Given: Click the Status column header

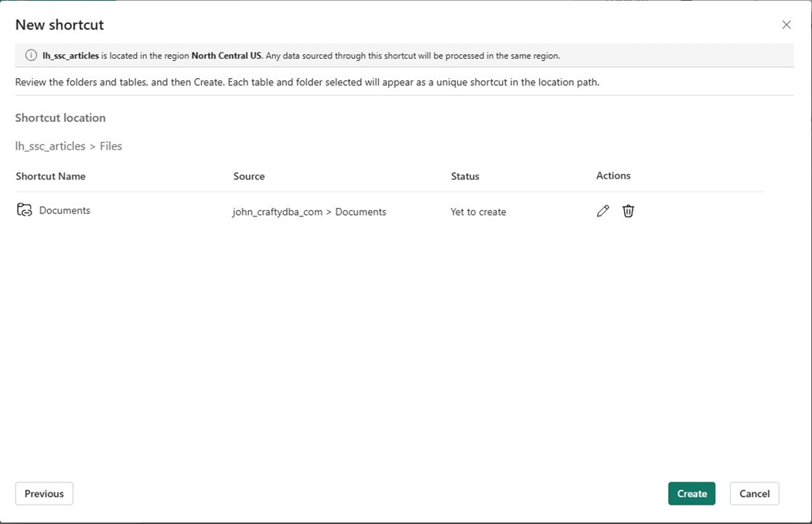Looking at the screenshot, I should pos(465,176).
